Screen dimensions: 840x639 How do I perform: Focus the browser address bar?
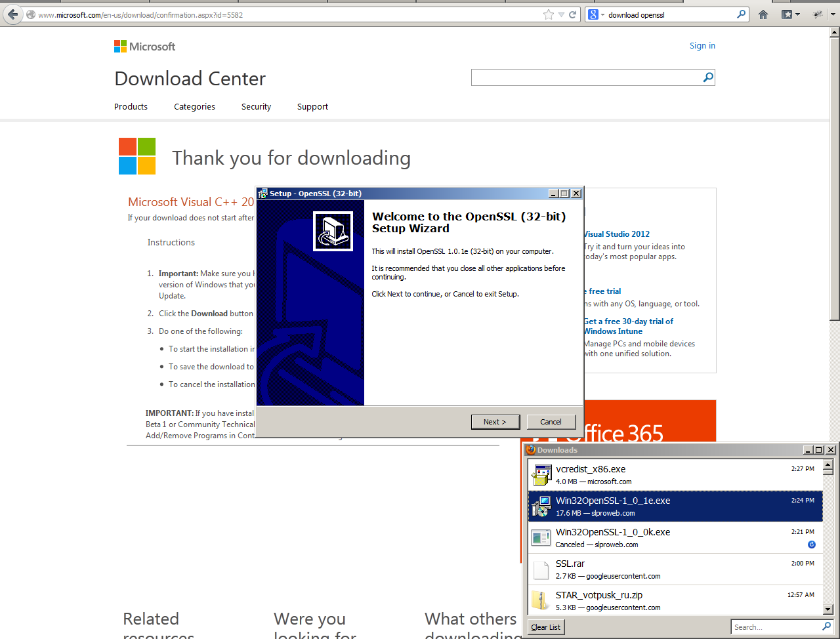tap(289, 14)
